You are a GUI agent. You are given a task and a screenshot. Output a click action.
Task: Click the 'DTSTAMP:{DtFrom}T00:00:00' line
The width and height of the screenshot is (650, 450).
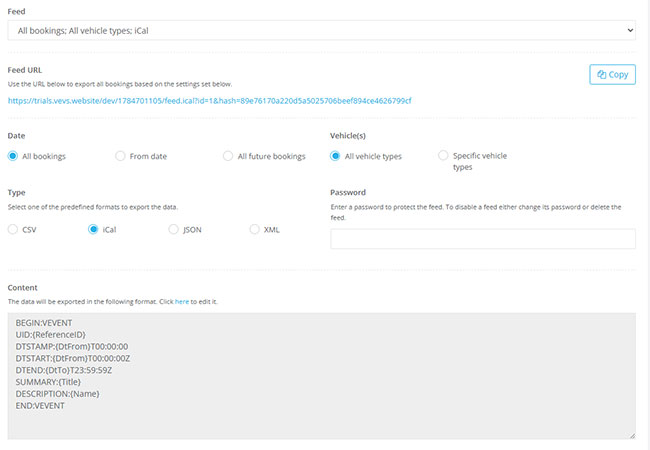click(x=72, y=346)
